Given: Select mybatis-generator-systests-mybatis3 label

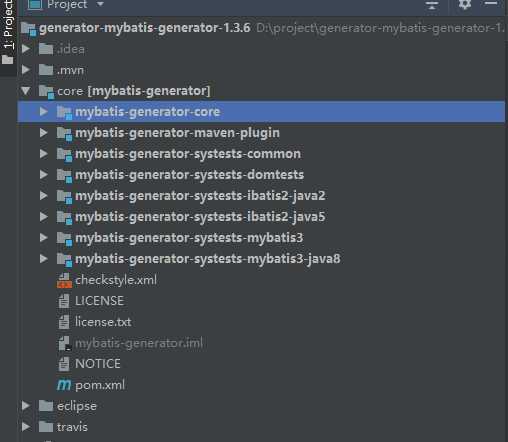Looking at the screenshot, I should 189,238.
